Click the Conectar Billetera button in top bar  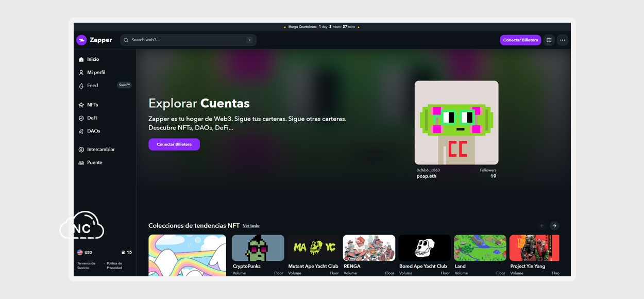pos(520,40)
